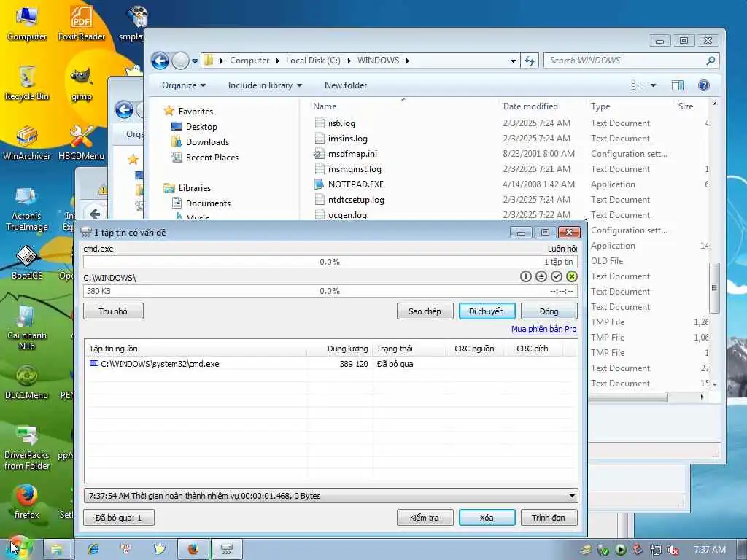
Task: Open the Windows Start orb
Action: pyautogui.click(x=18, y=548)
